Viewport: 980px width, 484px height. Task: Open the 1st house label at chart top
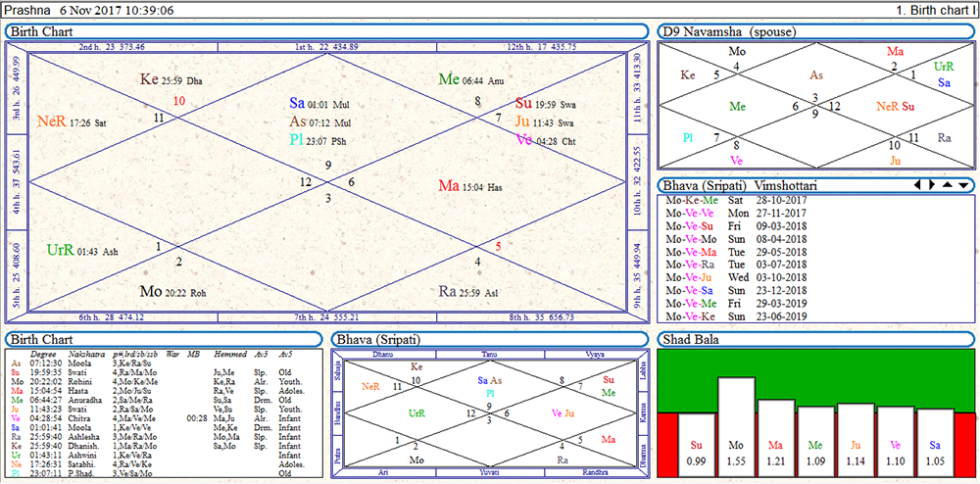(326, 46)
